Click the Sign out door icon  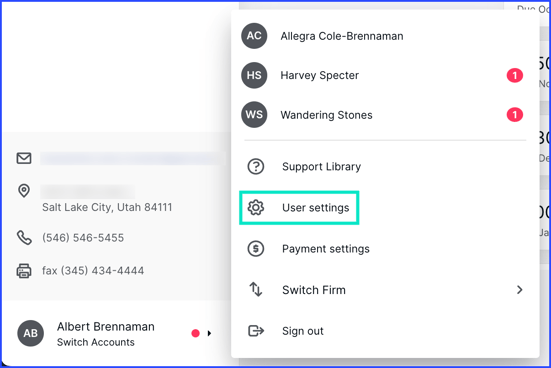click(x=256, y=331)
